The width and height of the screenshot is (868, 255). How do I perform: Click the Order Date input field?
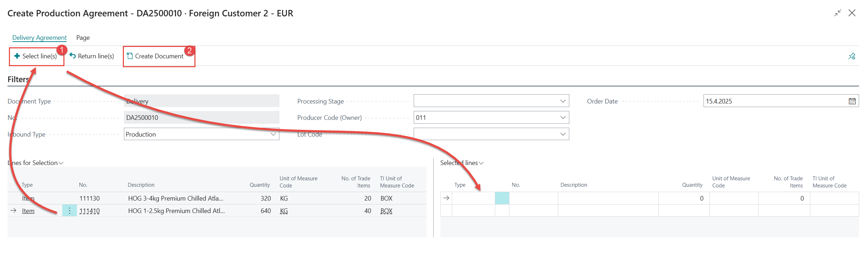773,101
